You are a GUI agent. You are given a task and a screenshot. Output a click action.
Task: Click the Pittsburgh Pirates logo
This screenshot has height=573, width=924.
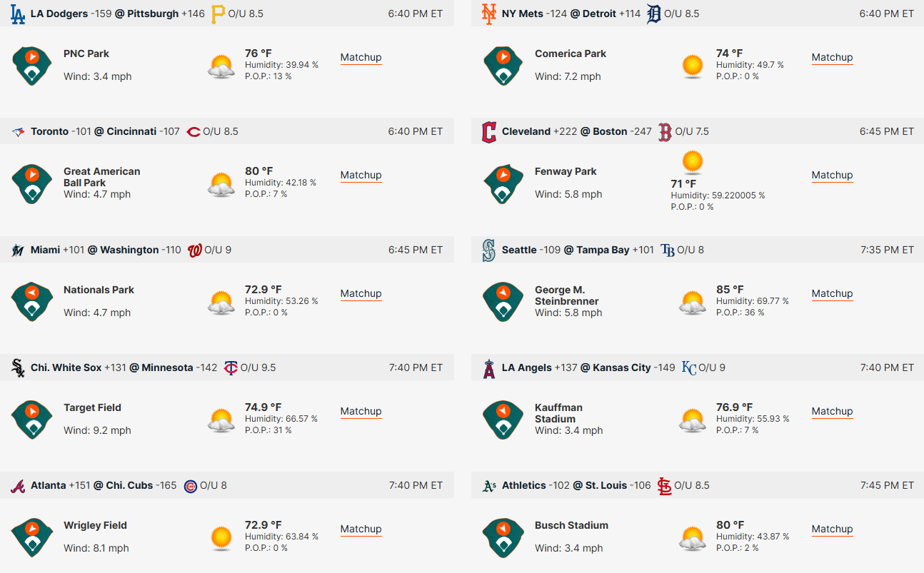pyautogui.click(x=219, y=14)
